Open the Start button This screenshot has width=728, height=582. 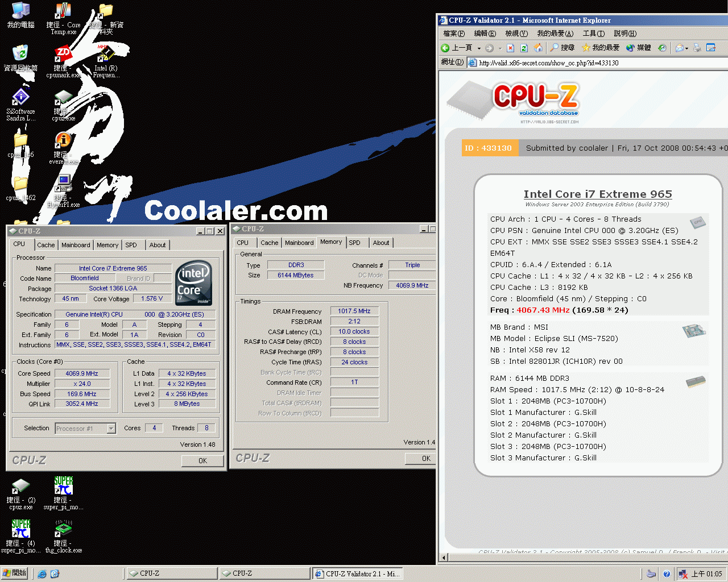tap(15, 573)
